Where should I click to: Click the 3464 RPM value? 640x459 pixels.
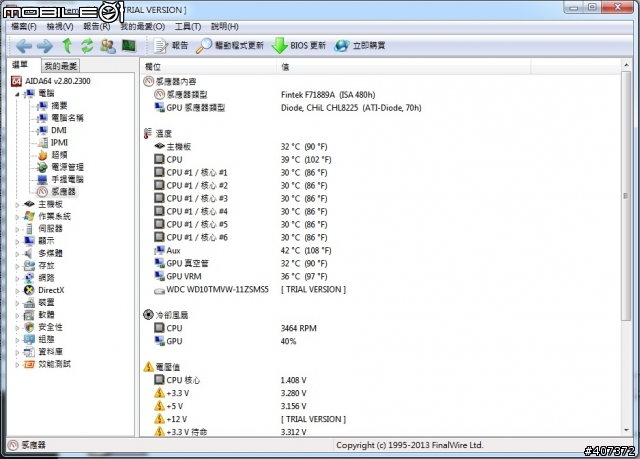tap(298, 328)
